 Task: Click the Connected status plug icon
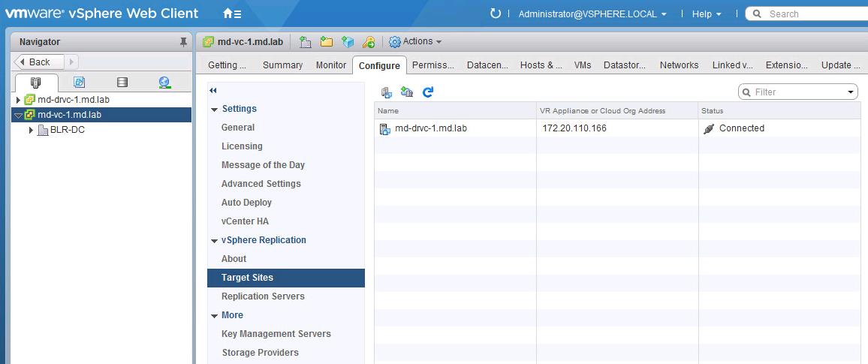click(709, 129)
